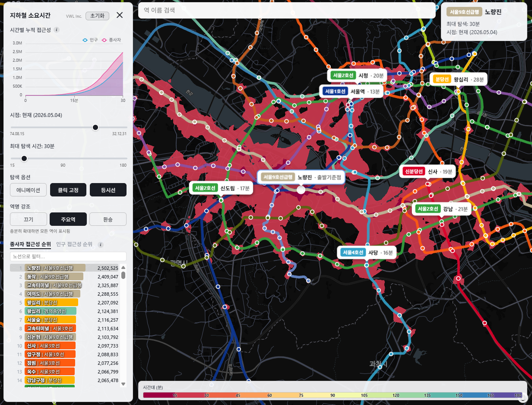Click the 초기화 reset button
This screenshot has width=532, height=405.
[98, 16]
